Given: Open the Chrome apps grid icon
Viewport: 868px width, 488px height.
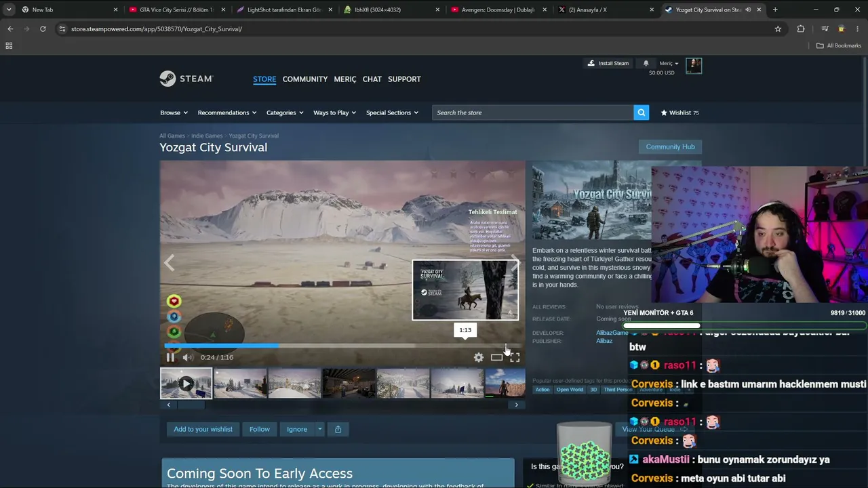Looking at the screenshot, I should pos(9,45).
